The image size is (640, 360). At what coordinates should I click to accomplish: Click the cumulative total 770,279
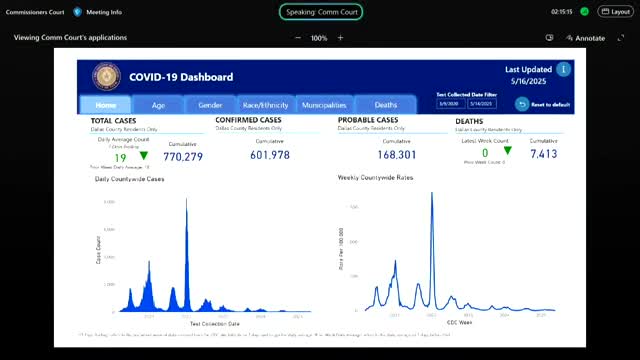pyautogui.click(x=183, y=157)
